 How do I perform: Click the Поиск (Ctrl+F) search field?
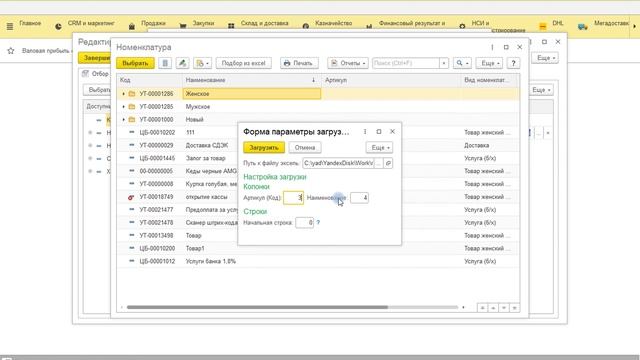406,63
